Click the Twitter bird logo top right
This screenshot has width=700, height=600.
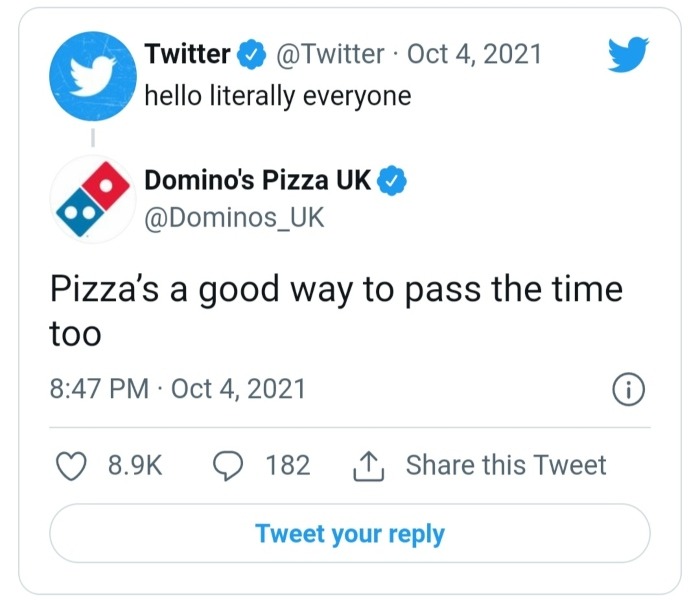(628, 55)
